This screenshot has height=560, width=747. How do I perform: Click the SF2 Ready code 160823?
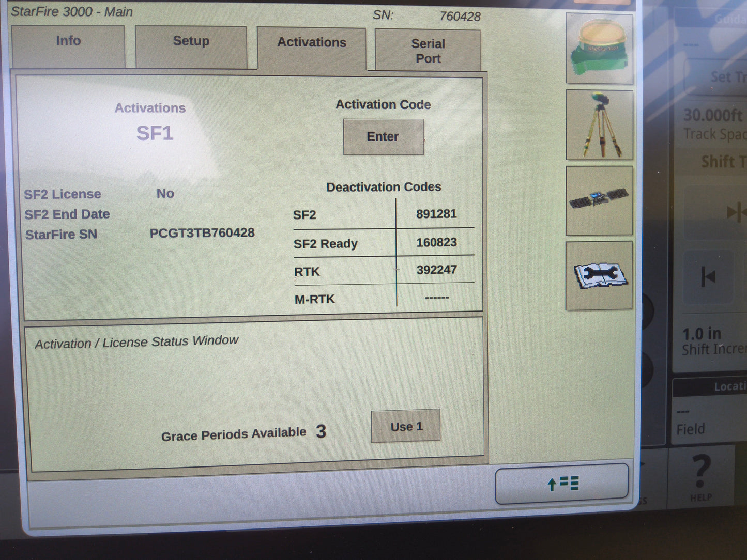click(x=436, y=242)
